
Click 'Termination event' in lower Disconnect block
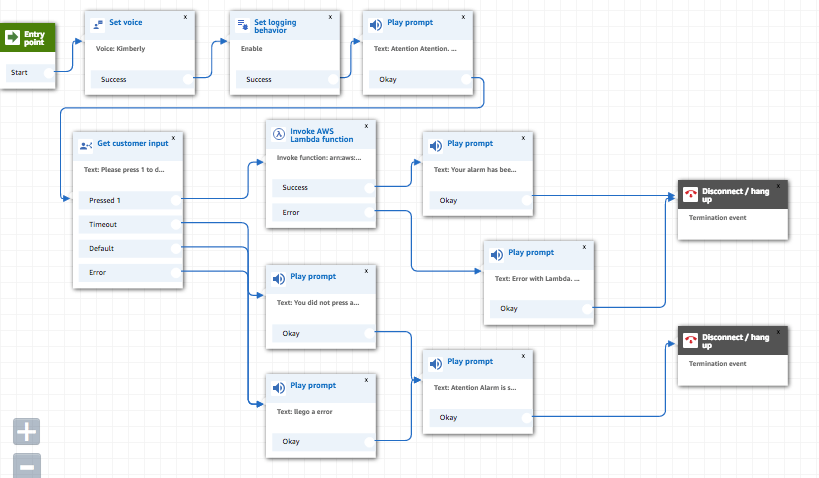(x=718, y=364)
